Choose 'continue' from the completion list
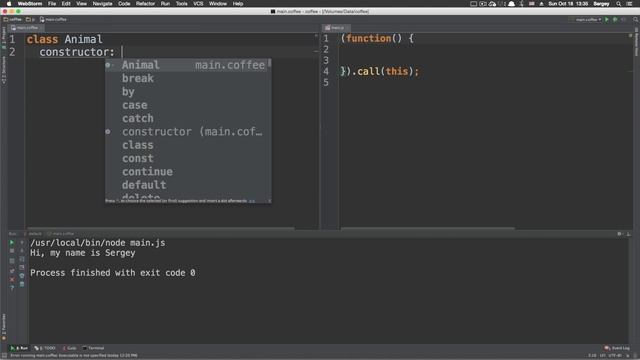The image size is (640, 360). tap(187, 172)
